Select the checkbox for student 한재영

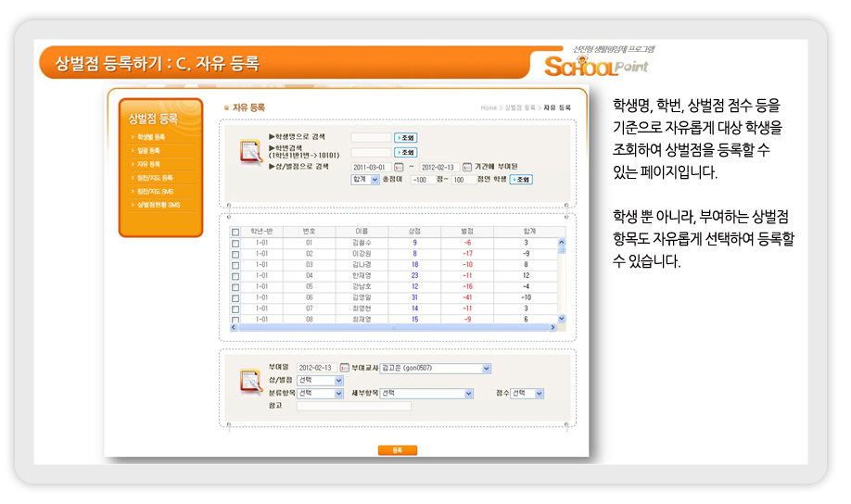click(x=235, y=275)
